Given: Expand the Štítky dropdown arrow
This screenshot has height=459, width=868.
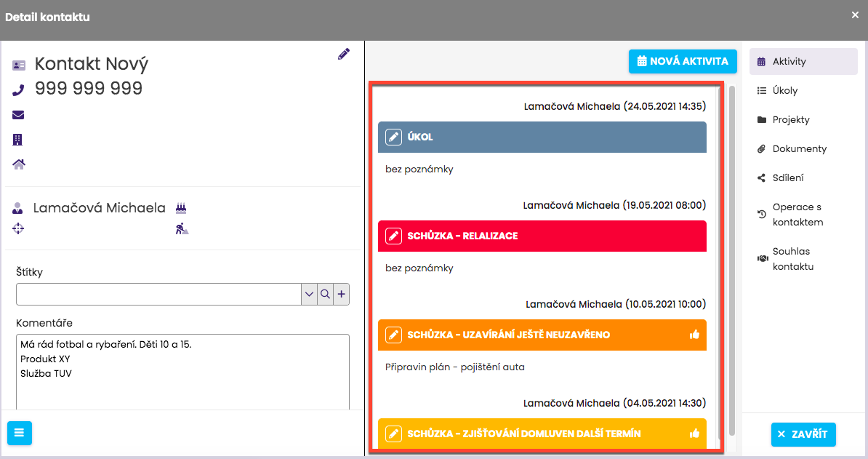Looking at the screenshot, I should (x=310, y=295).
